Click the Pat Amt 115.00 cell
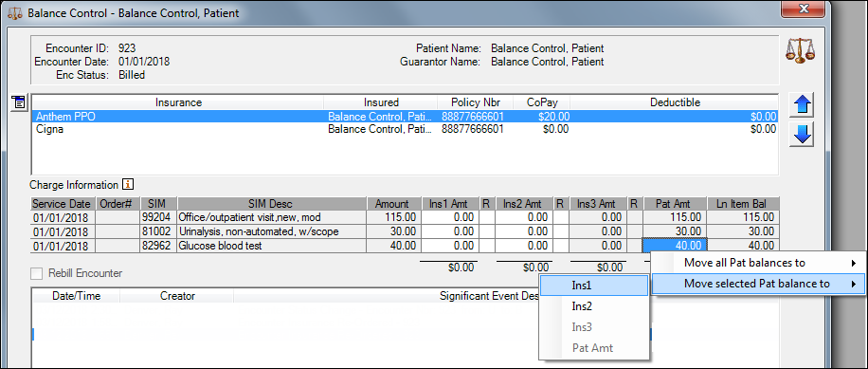The height and width of the screenshot is (369, 868). [675, 218]
